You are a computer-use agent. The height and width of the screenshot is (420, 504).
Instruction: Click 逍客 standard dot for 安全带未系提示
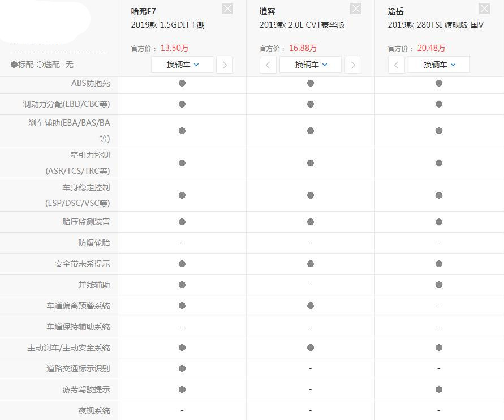click(x=311, y=264)
